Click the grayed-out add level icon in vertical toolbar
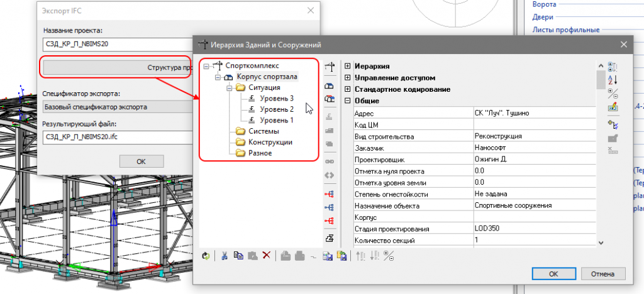This screenshot has height=294, width=644. (x=329, y=117)
